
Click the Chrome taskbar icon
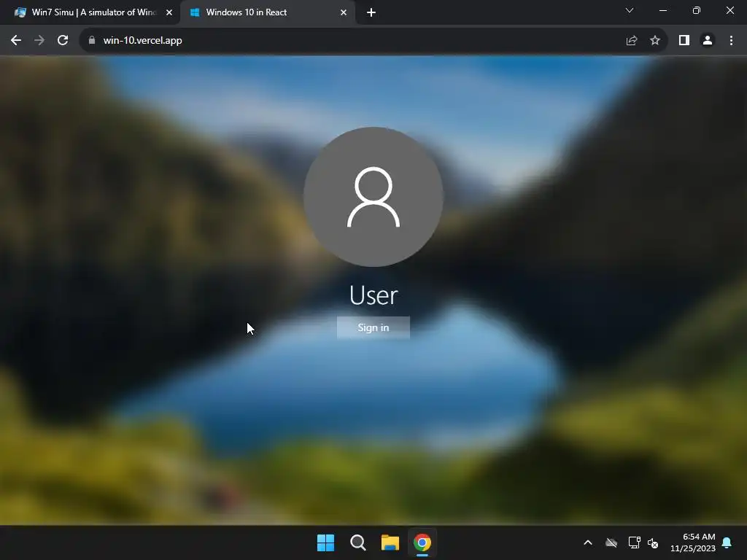point(422,542)
